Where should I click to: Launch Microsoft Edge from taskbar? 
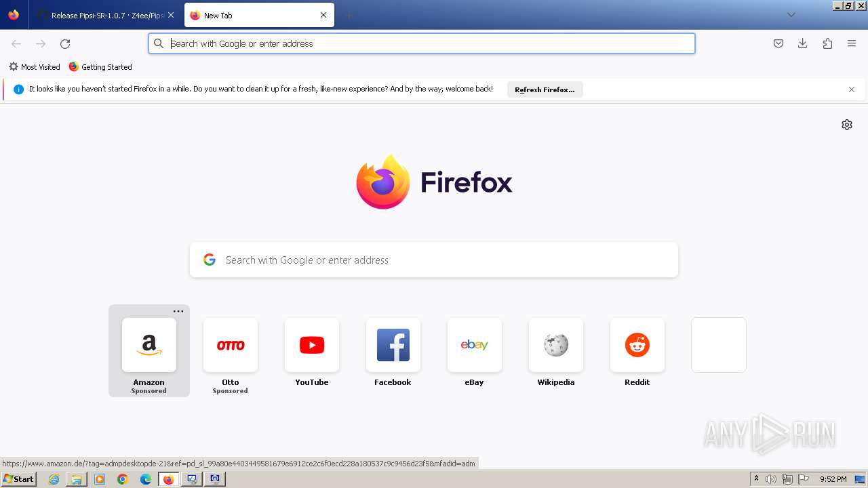tap(146, 479)
